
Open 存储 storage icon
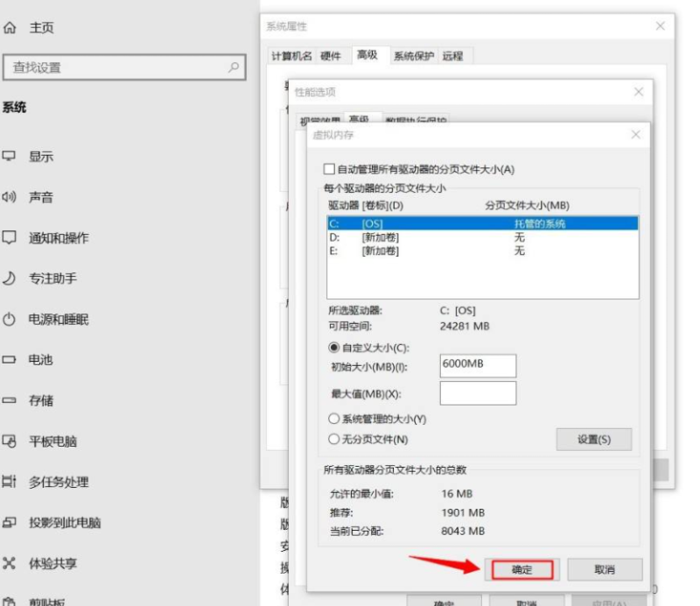click(9, 400)
